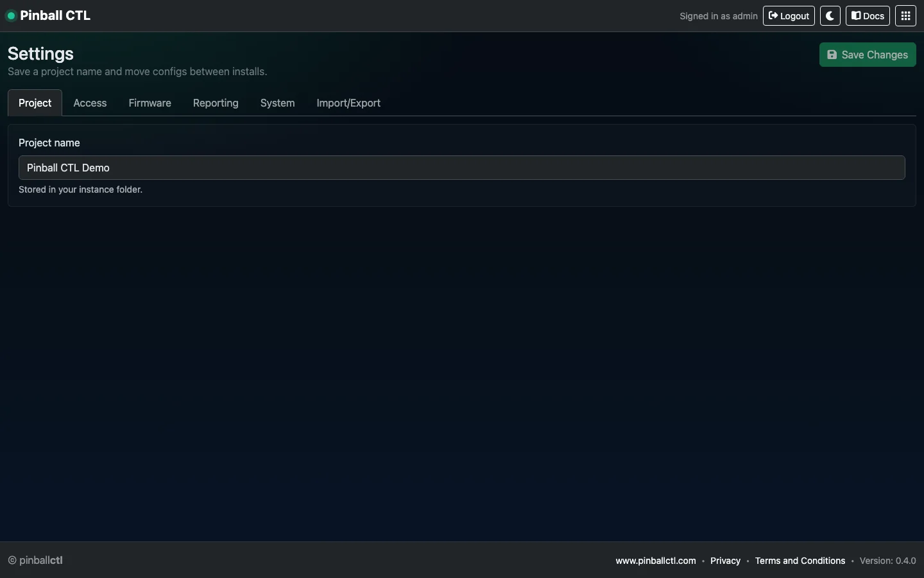Screen dimensions: 924x578
Task: Toggle dark mode with the moon icon
Action: point(830,15)
